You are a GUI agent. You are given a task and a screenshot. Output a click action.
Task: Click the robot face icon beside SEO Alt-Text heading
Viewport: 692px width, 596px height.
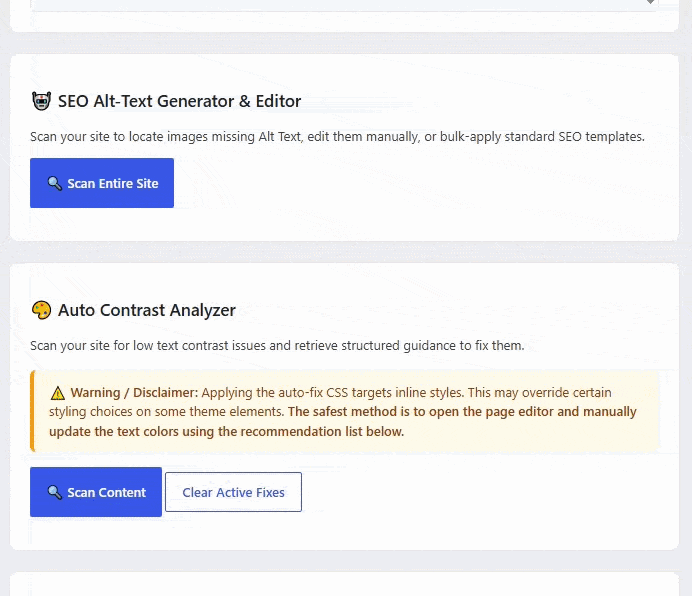pos(41,101)
